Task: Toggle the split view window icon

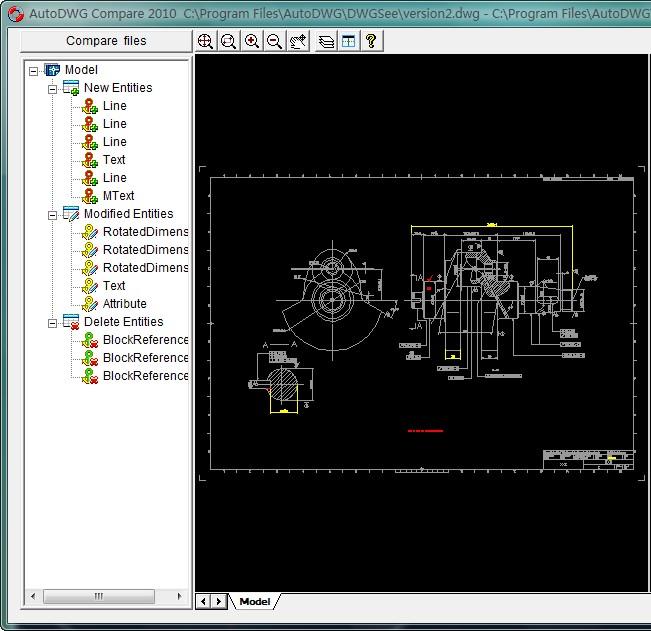Action: 348,41
